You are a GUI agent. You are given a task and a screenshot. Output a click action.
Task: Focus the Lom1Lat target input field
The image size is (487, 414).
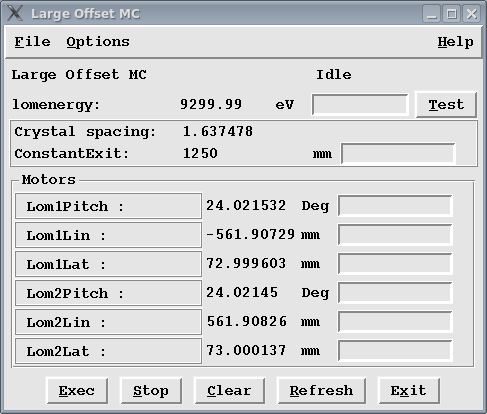click(395, 264)
